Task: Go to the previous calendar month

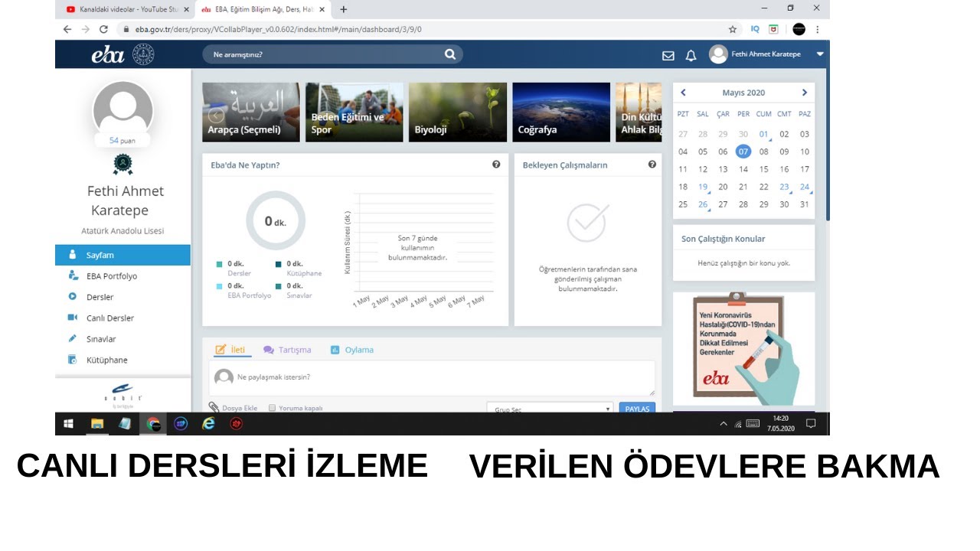Action: tap(683, 93)
